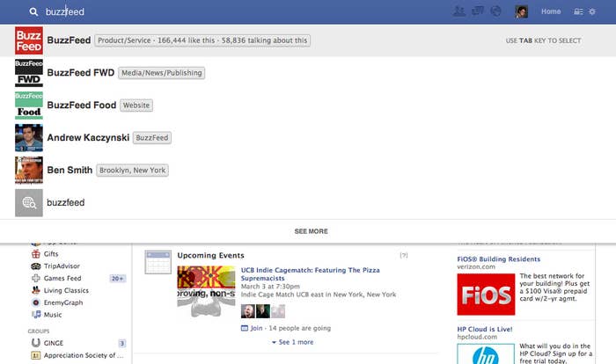This screenshot has width=616, height=364.
Task: Select the BuzzFeed FWD result
Action: pyautogui.click(x=308, y=73)
